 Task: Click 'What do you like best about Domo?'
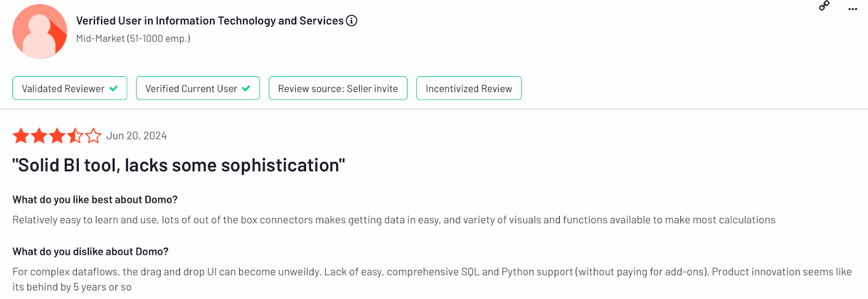tap(95, 199)
